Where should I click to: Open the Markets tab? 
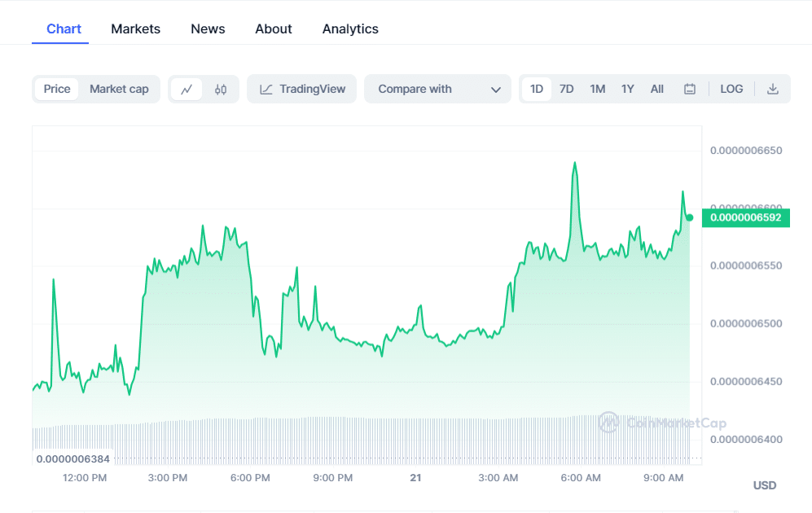click(135, 29)
